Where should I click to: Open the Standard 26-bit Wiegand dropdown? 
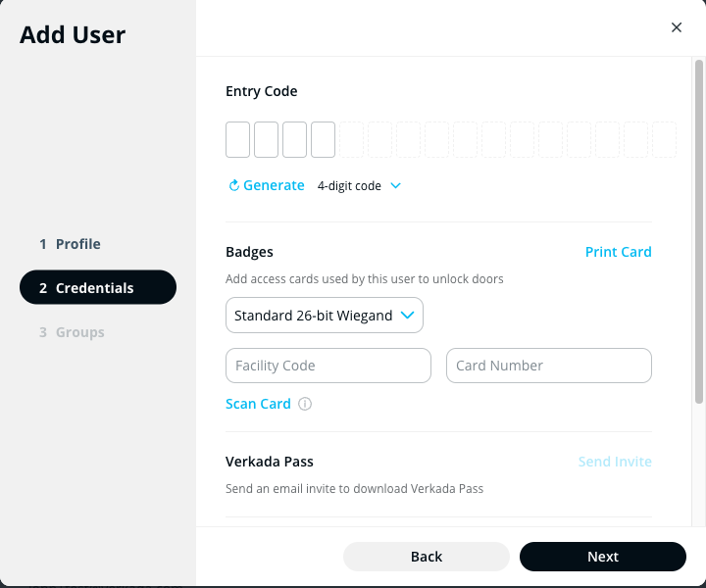tap(324, 316)
